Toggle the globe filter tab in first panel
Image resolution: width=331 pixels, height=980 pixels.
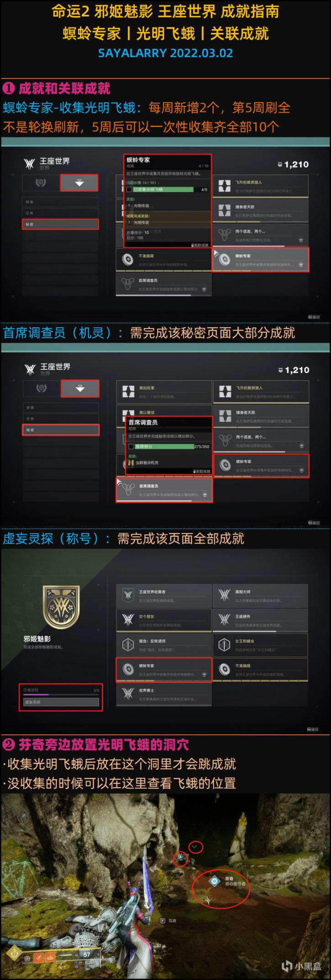click(41, 183)
